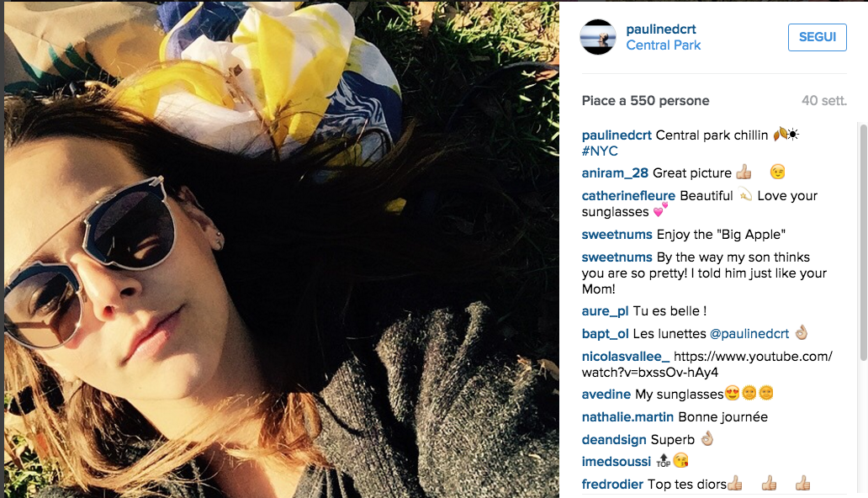Visit catherinefleure commenter profile
The height and width of the screenshot is (498, 868).
point(628,196)
